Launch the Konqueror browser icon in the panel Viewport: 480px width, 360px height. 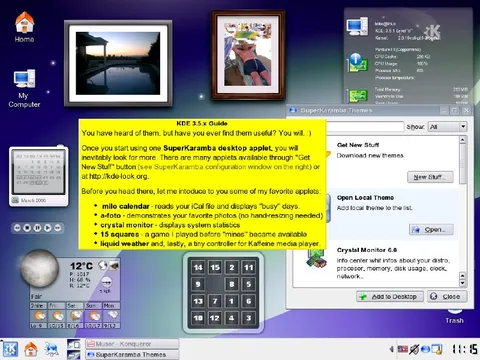tap(52, 349)
